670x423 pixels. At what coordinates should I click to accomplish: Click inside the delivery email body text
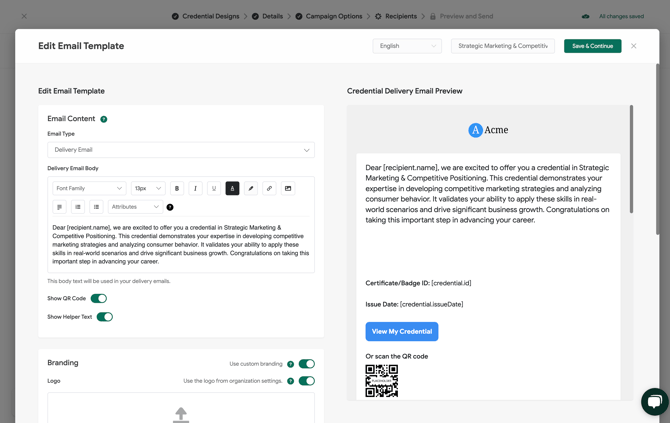tap(181, 245)
